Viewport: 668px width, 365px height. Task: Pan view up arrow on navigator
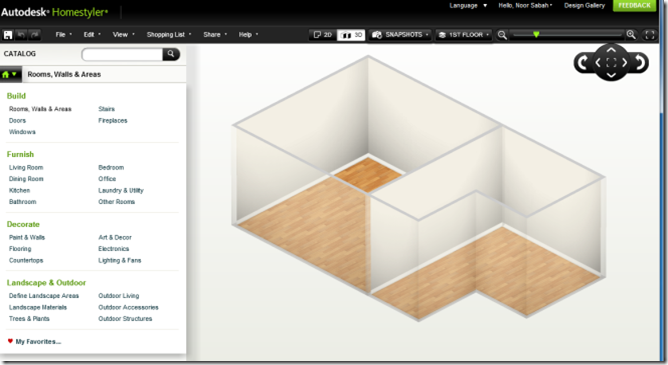click(x=611, y=50)
